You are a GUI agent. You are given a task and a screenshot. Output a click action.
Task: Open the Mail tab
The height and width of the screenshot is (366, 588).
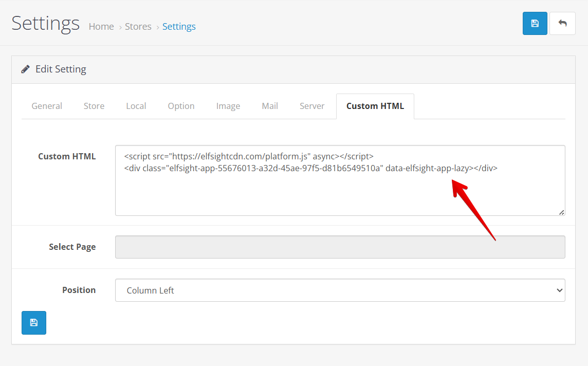(270, 106)
